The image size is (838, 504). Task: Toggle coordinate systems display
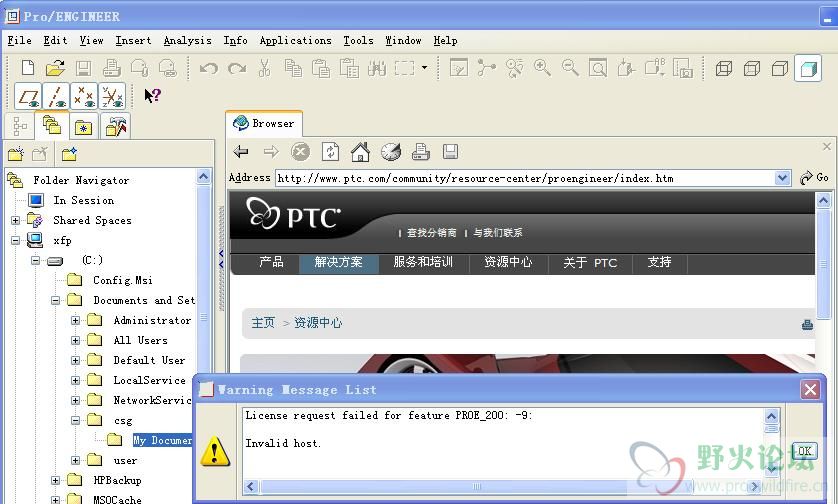(112, 97)
